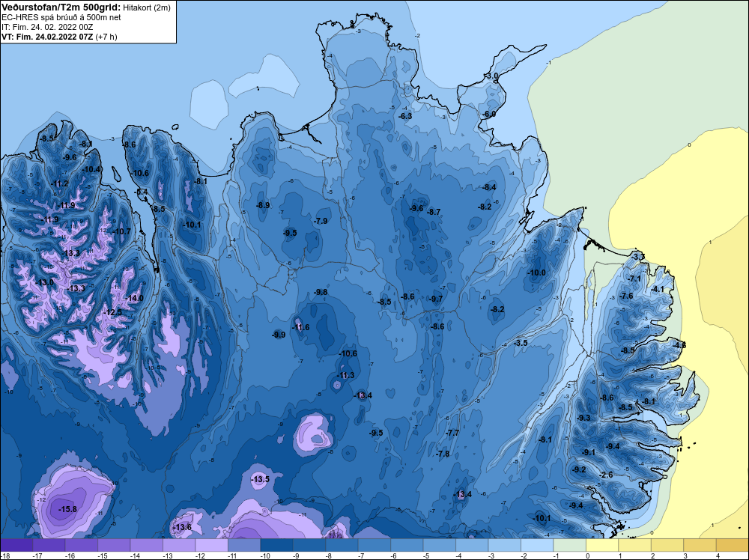Click the -13.0 temperature label

[x=45, y=283]
